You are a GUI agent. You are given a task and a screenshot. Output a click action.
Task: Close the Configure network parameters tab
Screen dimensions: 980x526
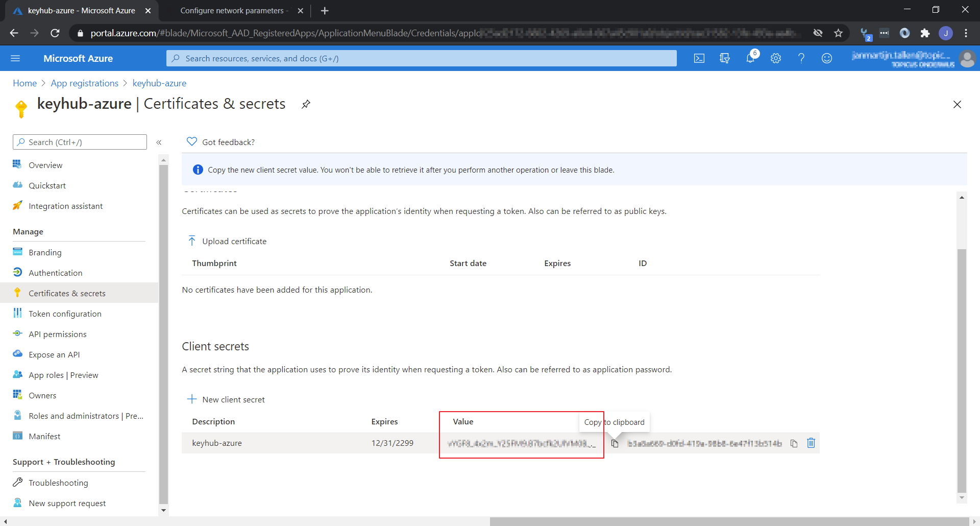tap(301, 11)
